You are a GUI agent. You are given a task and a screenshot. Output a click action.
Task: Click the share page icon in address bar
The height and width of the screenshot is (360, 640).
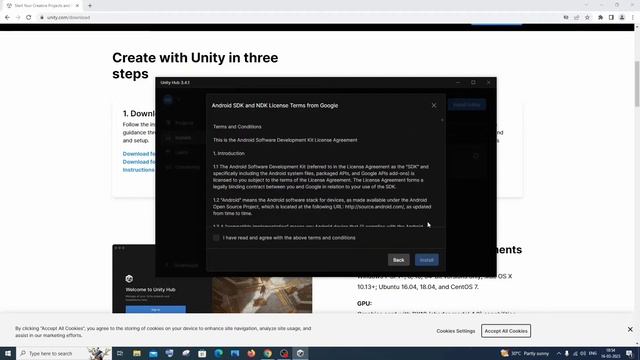(576, 18)
